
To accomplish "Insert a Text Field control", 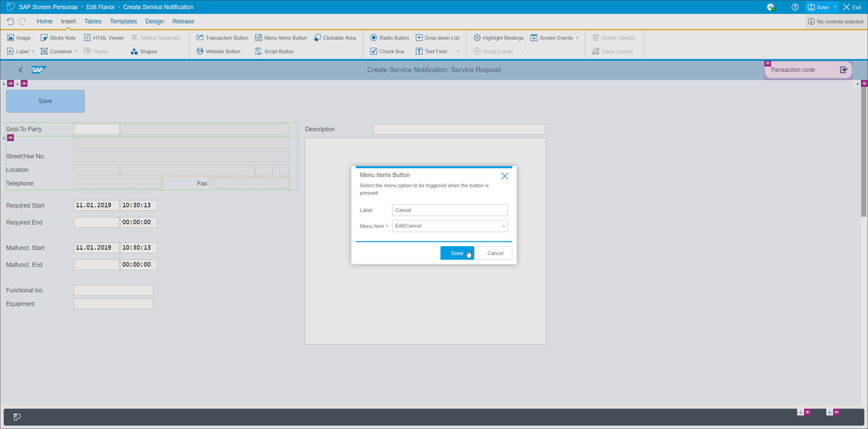I will pyautogui.click(x=431, y=51).
